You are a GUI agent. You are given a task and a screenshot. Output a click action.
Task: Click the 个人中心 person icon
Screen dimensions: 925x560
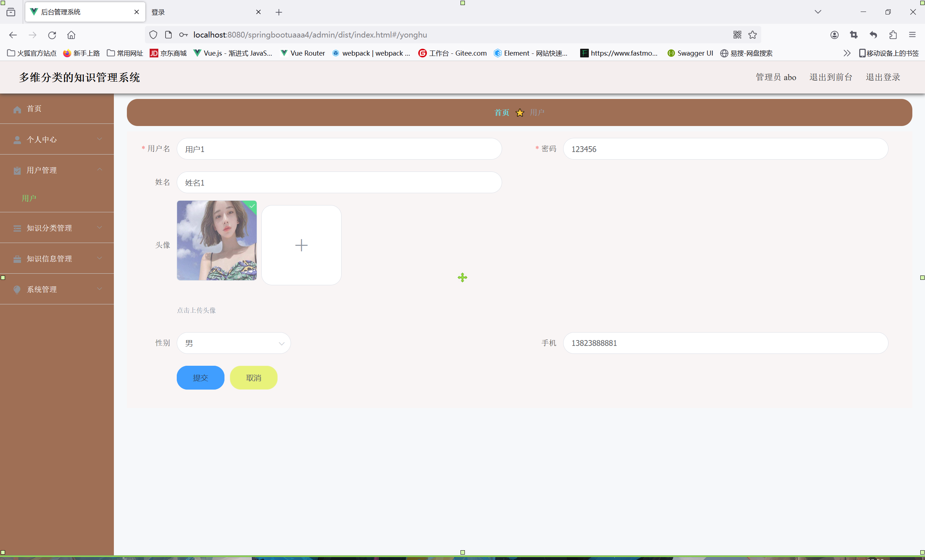click(x=17, y=140)
